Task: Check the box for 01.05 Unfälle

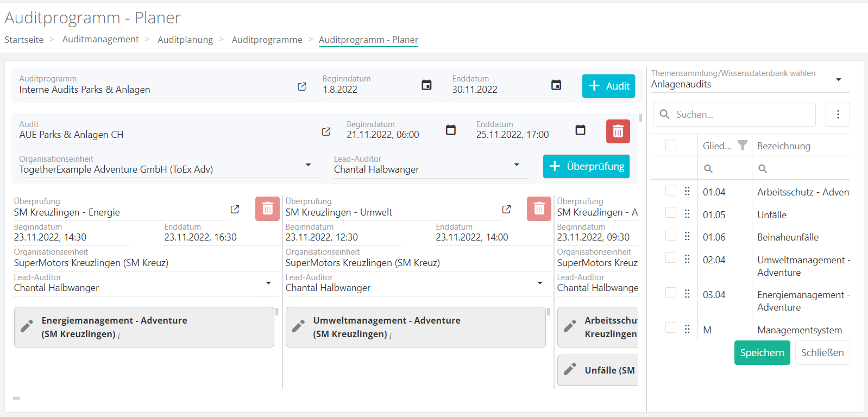Action: click(671, 213)
